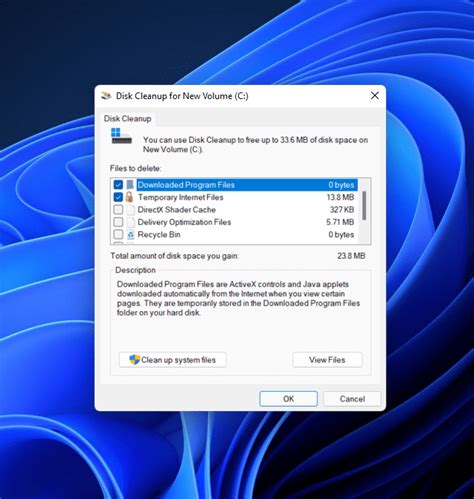
Task: Tick the Recycle Bin checkbox
Action: [x=118, y=235]
